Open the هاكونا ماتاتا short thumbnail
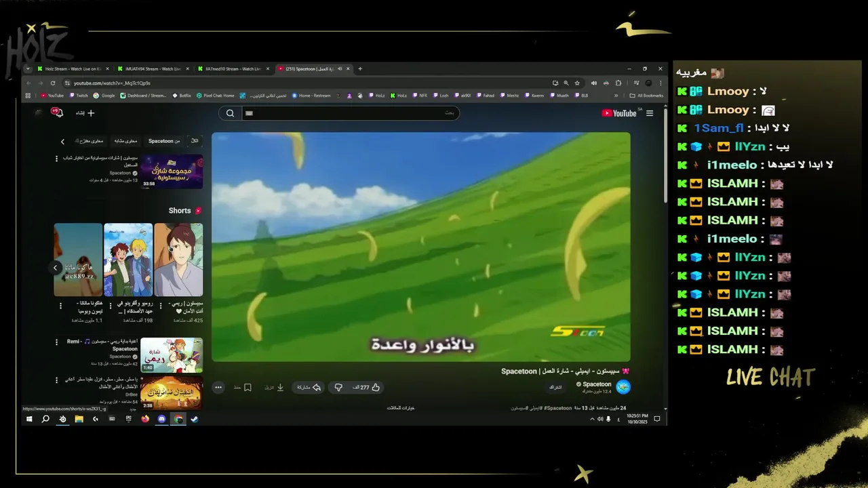Viewport: 868px width, 488px height. (x=78, y=260)
